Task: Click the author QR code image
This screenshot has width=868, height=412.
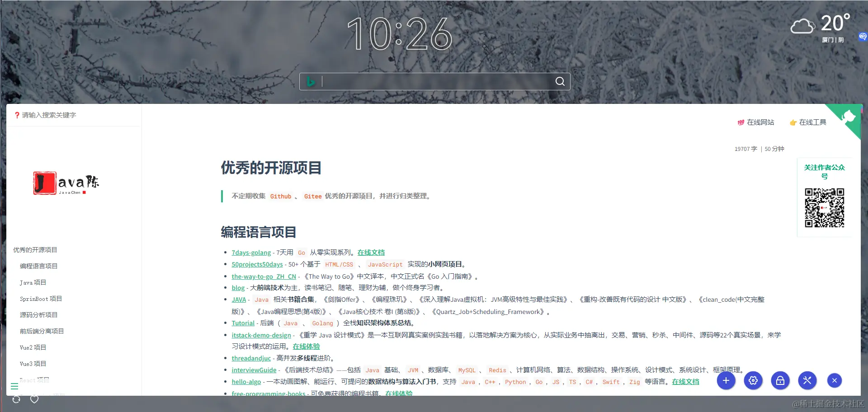Action: (825, 208)
